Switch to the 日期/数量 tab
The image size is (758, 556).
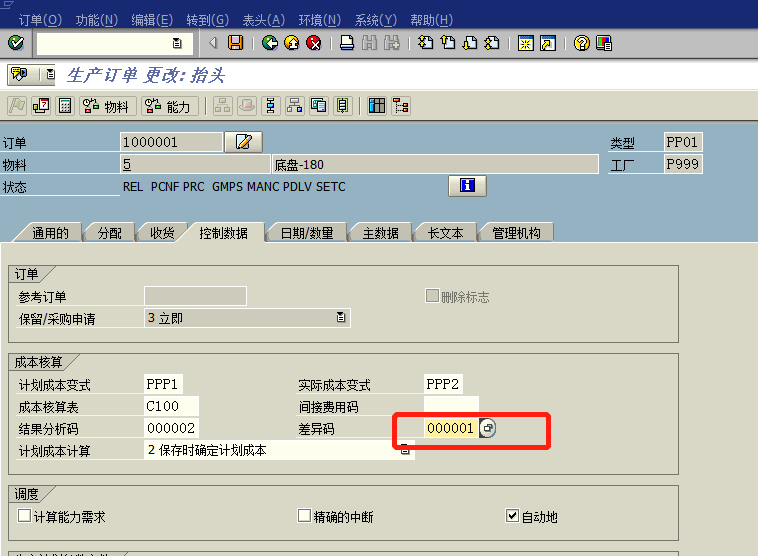pos(307,233)
